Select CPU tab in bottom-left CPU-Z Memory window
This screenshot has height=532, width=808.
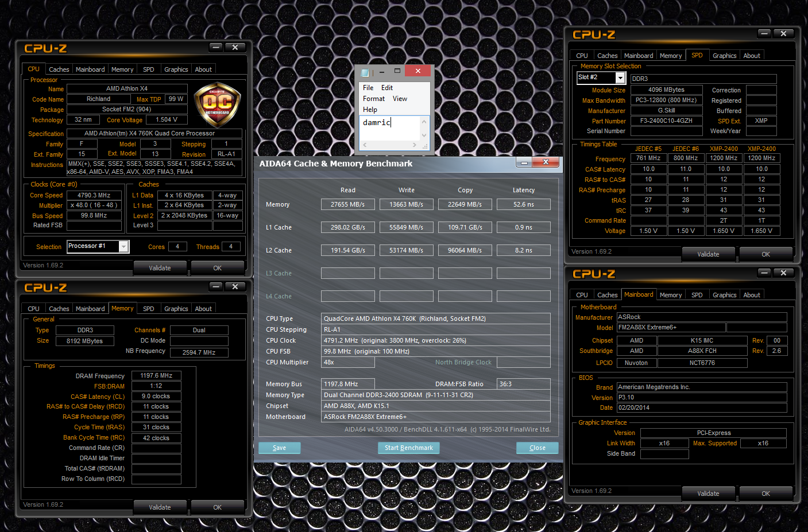coord(33,309)
